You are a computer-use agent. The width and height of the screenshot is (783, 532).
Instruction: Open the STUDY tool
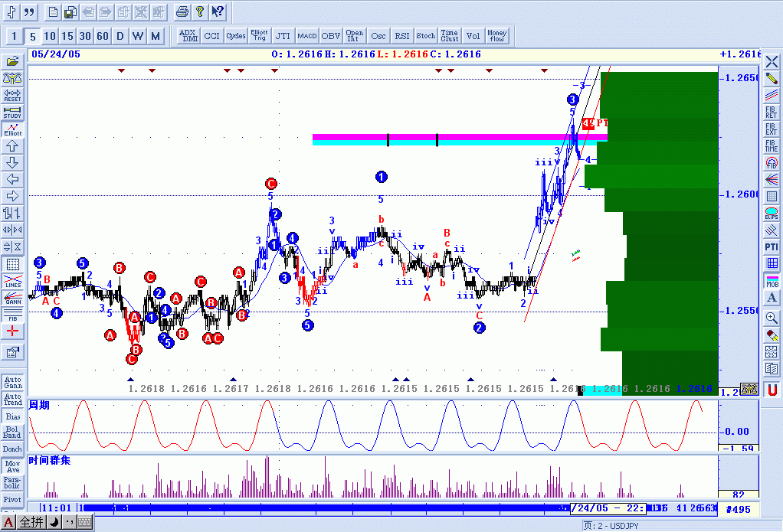pyautogui.click(x=12, y=112)
